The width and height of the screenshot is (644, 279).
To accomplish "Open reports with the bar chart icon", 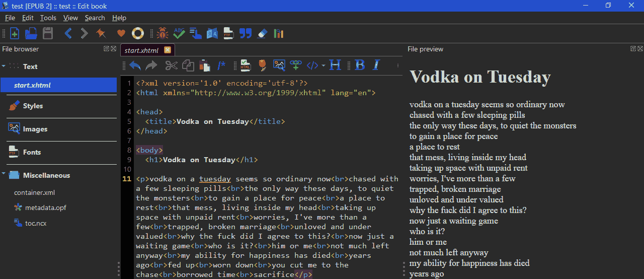I will (278, 34).
